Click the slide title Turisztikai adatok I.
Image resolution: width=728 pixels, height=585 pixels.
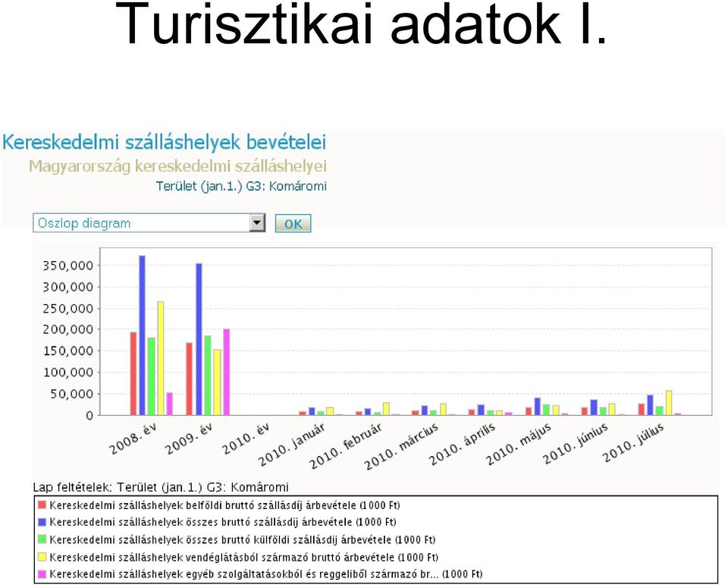tap(361, 24)
